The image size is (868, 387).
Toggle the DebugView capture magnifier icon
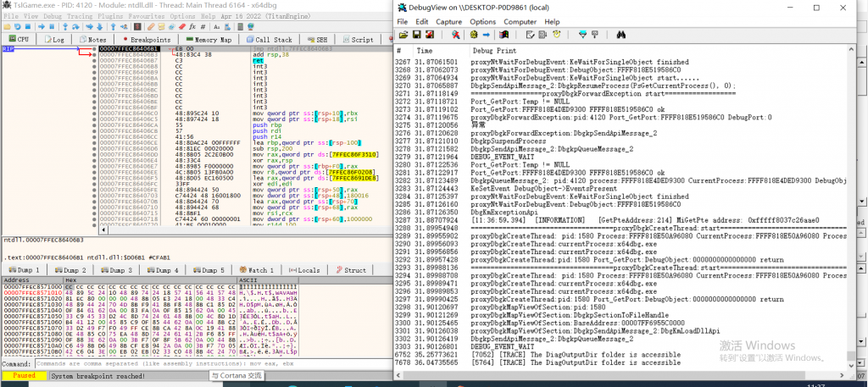tap(455, 35)
